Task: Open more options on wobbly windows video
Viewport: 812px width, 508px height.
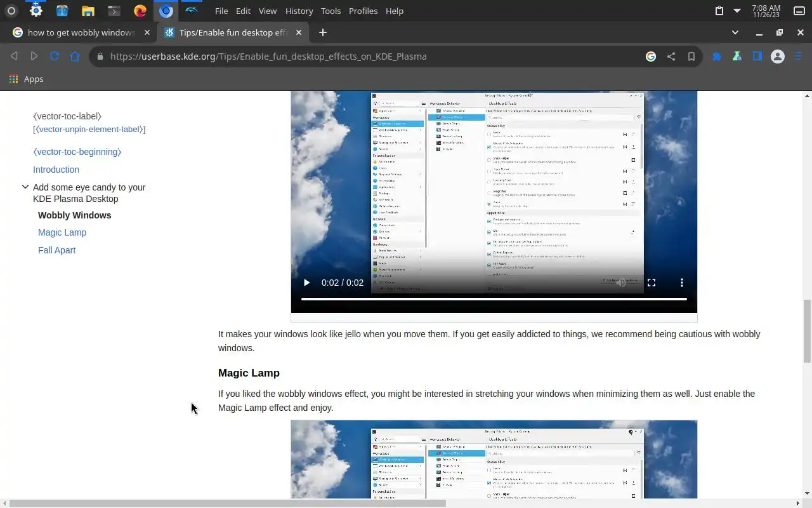Action: tap(682, 283)
